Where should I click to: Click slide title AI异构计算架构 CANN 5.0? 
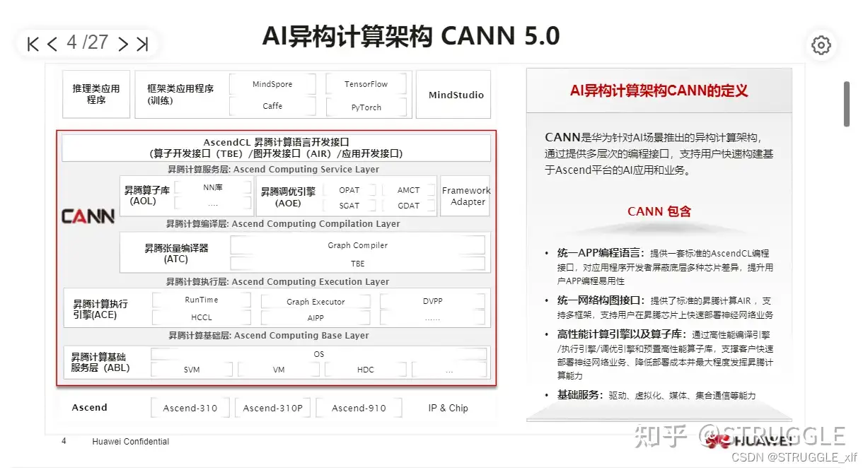pyautogui.click(x=411, y=35)
